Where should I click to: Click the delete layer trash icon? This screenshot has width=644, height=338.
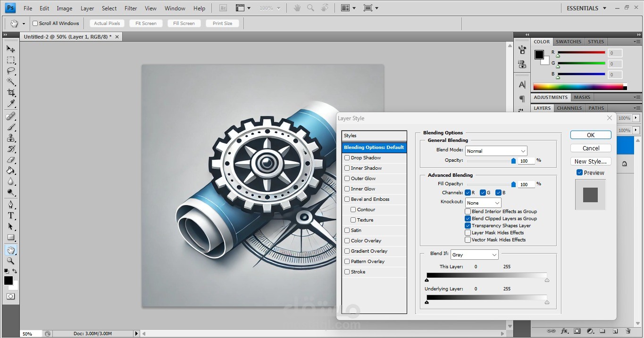[x=628, y=331]
